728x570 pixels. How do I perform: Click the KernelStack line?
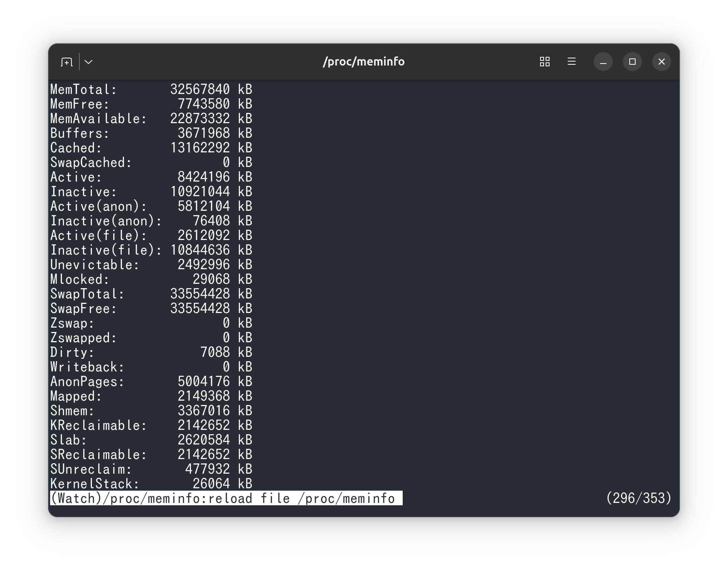click(x=151, y=484)
